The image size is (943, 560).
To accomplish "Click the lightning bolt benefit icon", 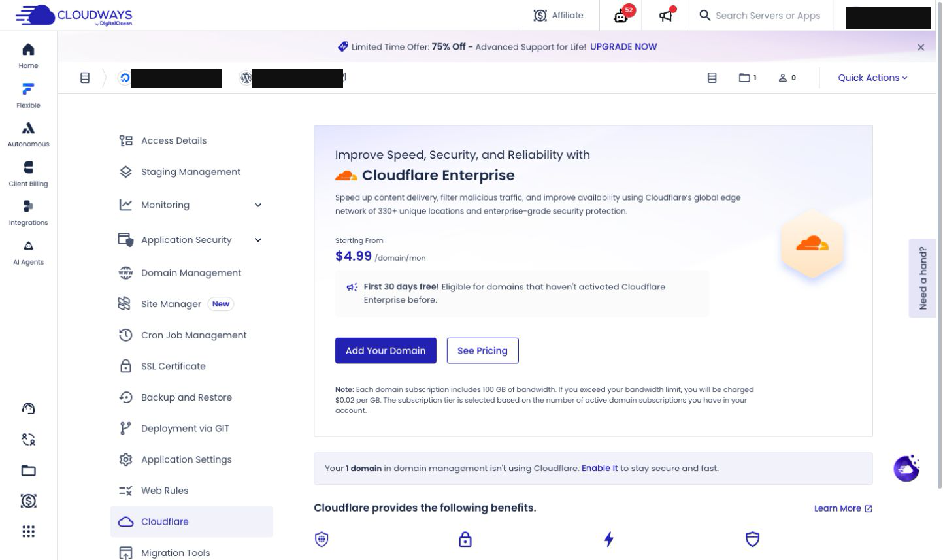I will click(609, 539).
